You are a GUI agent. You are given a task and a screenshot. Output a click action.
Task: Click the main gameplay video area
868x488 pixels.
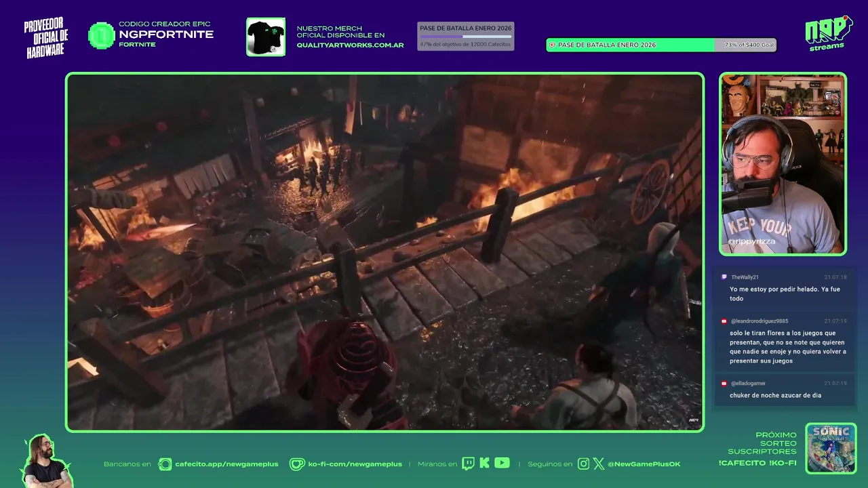(x=384, y=252)
